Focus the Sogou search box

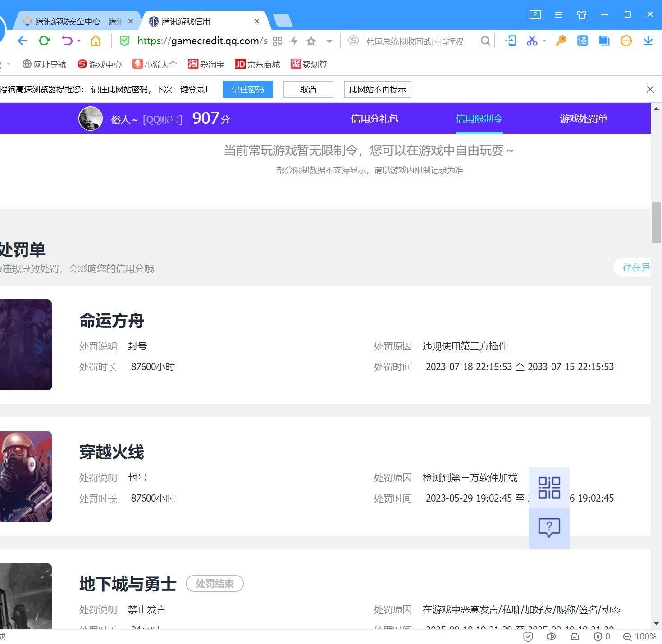(415, 41)
